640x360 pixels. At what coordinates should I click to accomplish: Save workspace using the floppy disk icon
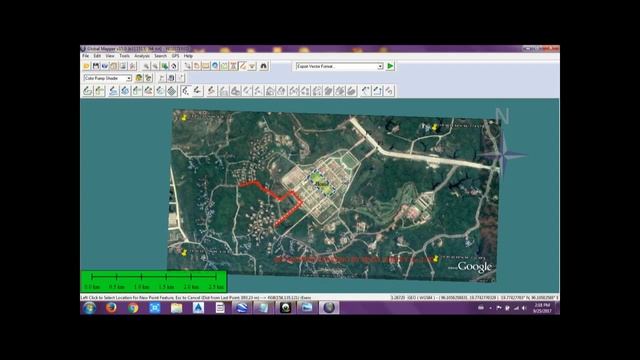[x=96, y=66]
